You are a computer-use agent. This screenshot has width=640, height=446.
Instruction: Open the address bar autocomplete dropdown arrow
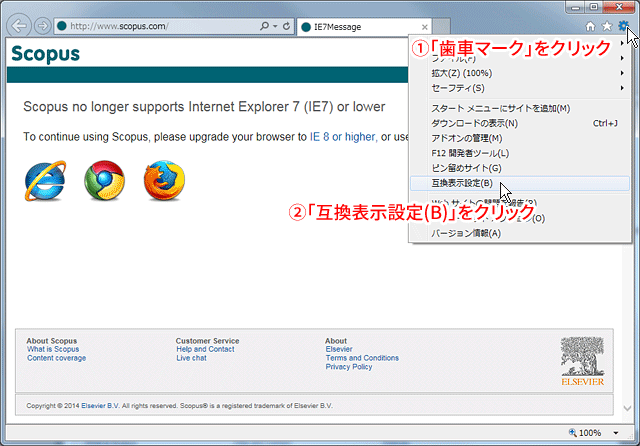276,26
